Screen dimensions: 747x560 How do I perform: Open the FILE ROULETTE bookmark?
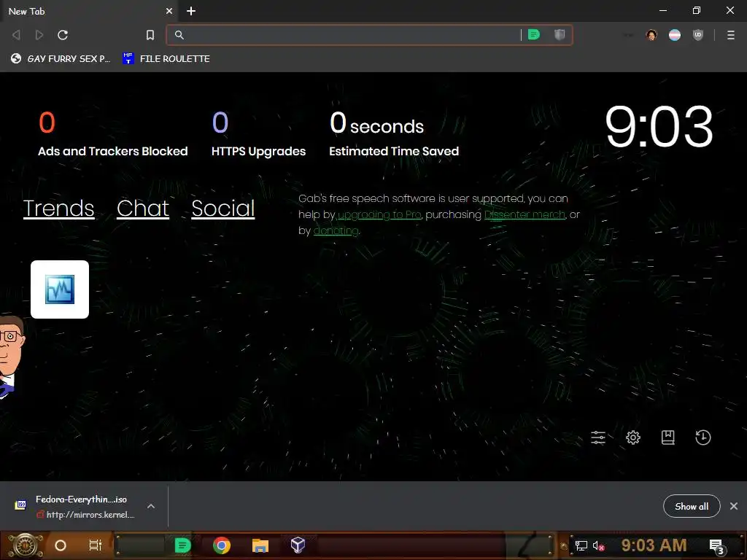coord(166,58)
